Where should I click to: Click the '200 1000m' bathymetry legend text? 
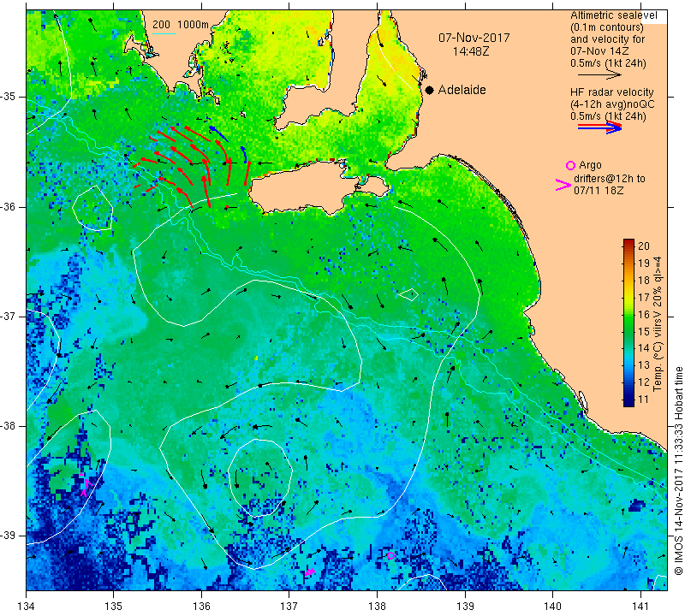(x=181, y=25)
